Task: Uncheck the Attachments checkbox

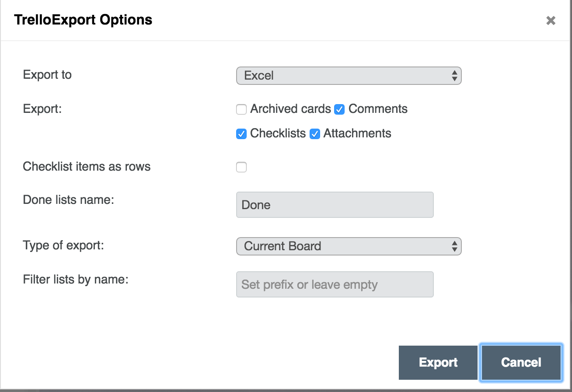Action: [315, 133]
